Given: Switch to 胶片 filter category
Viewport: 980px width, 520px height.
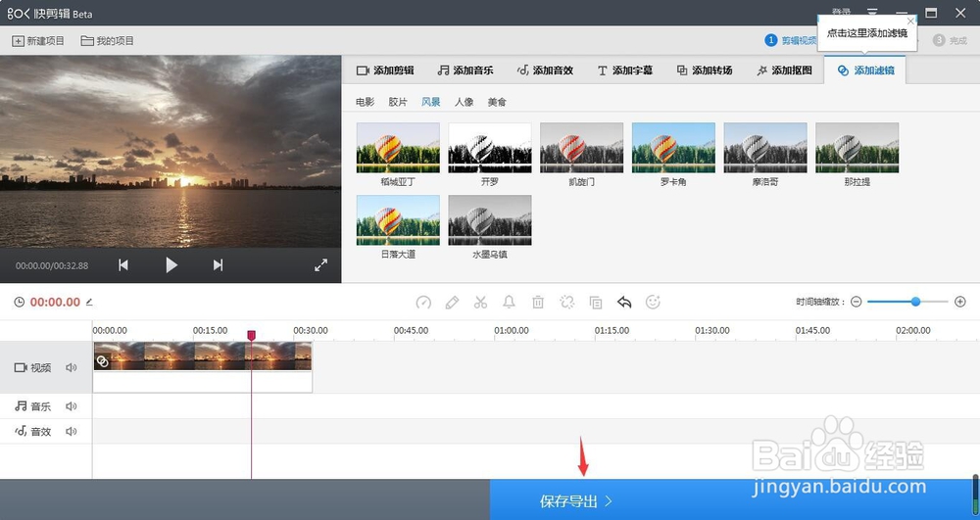Looking at the screenshot, I should [x=398, y=102].
